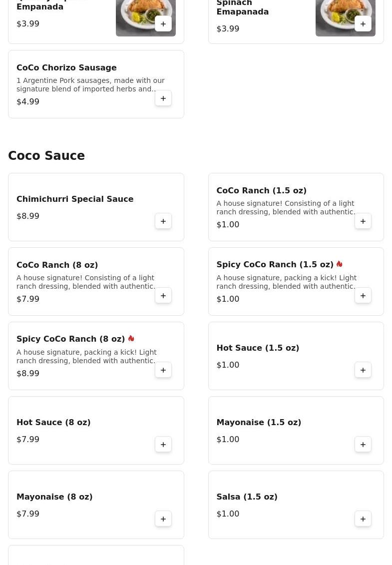Add Hot Sauce (1.5 oz) to cart
Viewport: 392px width, 565px height.
pos(363,370)
